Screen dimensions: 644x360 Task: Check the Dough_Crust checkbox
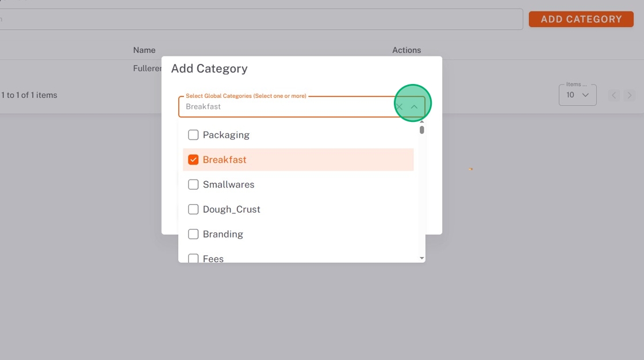(193, 209)
